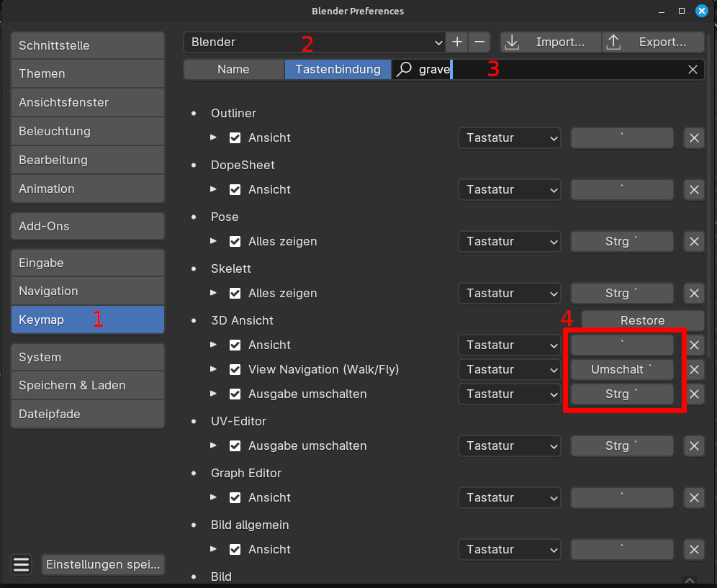717x588 pixels.
Task: Expand Outliner Ansicht entry details
Action: click(213, 137)
